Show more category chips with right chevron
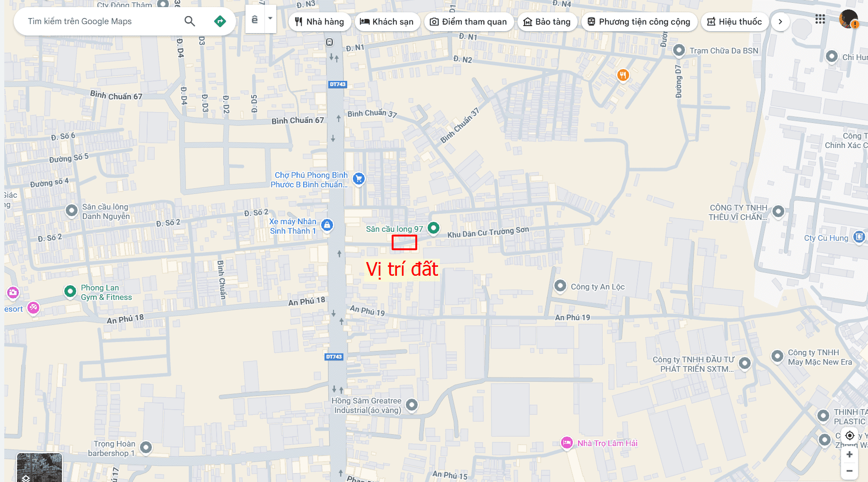The width and height of the screenshot is (868, 482). coord(780,22)
